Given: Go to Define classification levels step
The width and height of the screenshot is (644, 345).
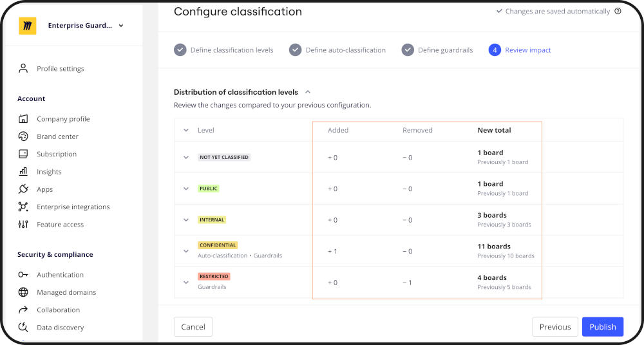Looking at the screenshot, I should click(224, 50).
